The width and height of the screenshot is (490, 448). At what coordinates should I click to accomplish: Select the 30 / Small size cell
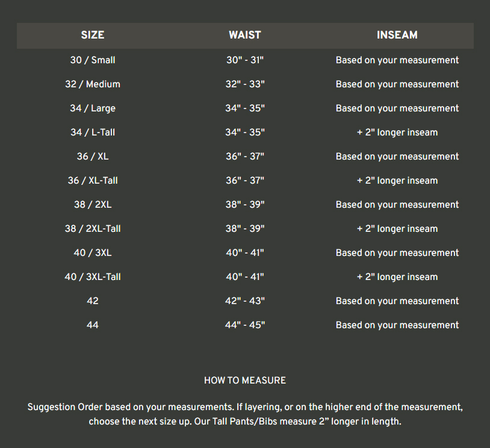93,60
